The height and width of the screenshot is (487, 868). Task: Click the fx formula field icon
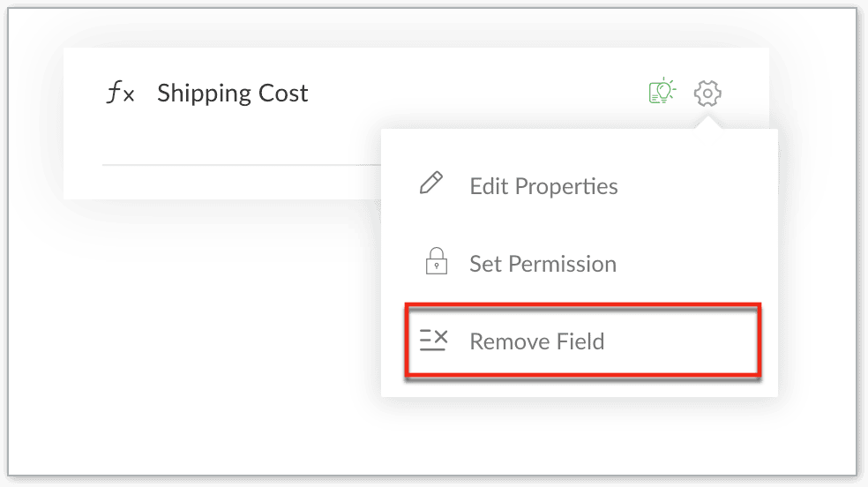pyautogui.click(x=120, y=94)
